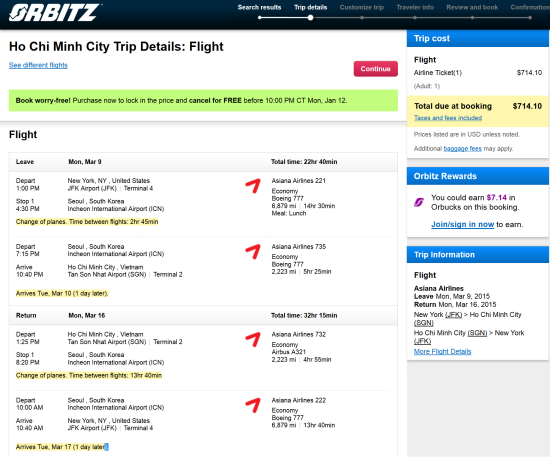Click the Join/sign in now link
This screenshot has width=550, height=457.
click(x=462, y=224)
